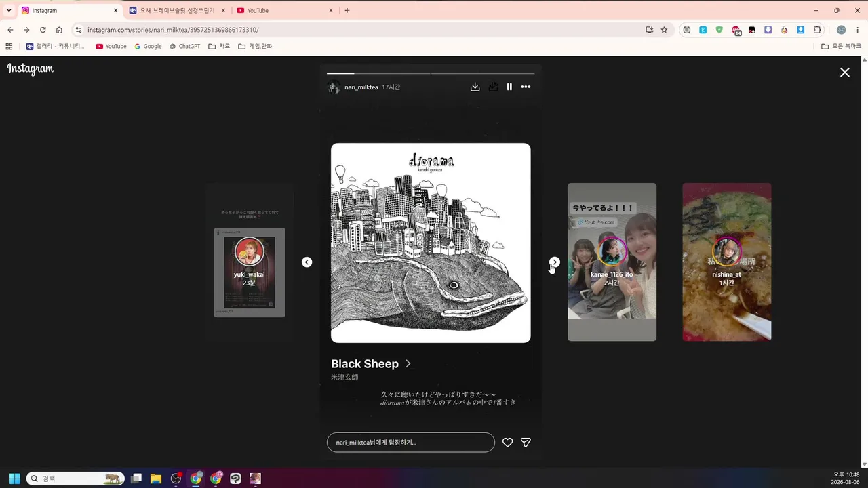This screenshot has height=488, width=868.
Task: Close the story viewer with the X
Action: tap(845, 73)
